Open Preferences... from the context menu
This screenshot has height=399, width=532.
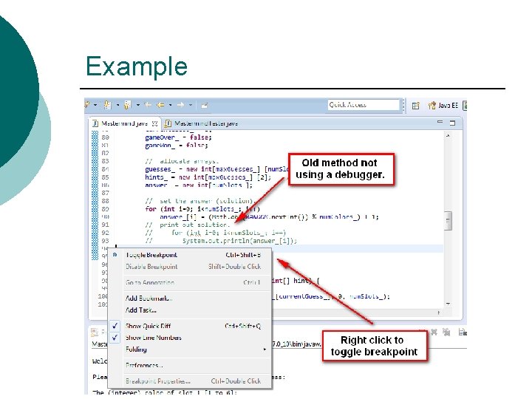tap(190, 366)
